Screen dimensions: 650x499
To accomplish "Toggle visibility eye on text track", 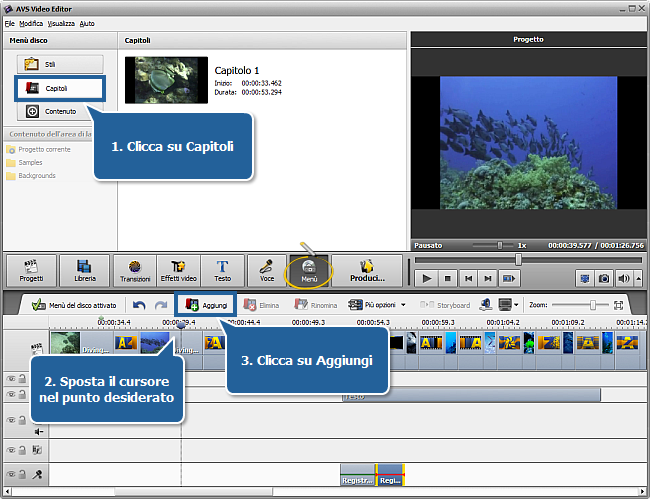I will coord(11,396).
